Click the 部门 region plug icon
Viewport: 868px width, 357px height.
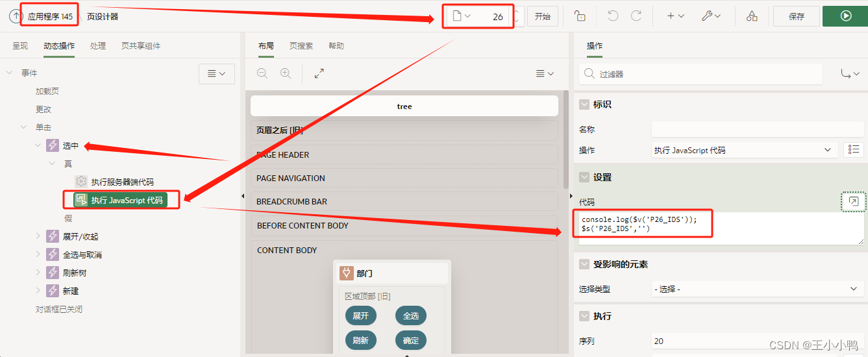[345, 273]
